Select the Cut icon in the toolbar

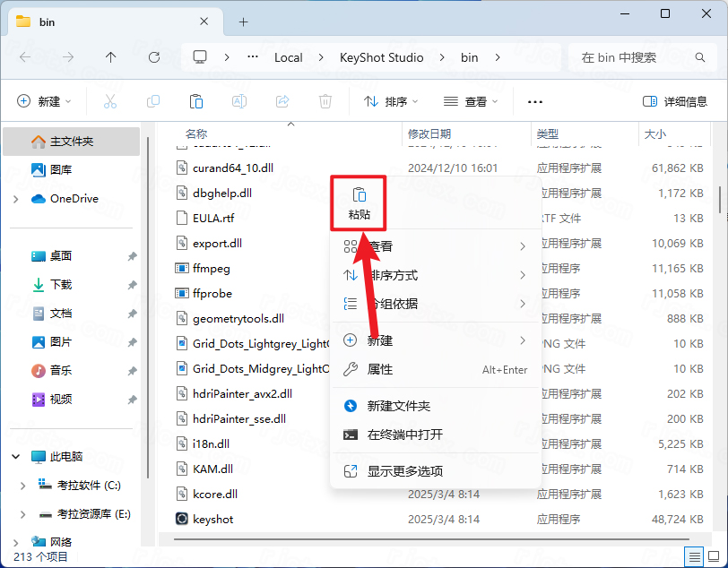point(109,101)
